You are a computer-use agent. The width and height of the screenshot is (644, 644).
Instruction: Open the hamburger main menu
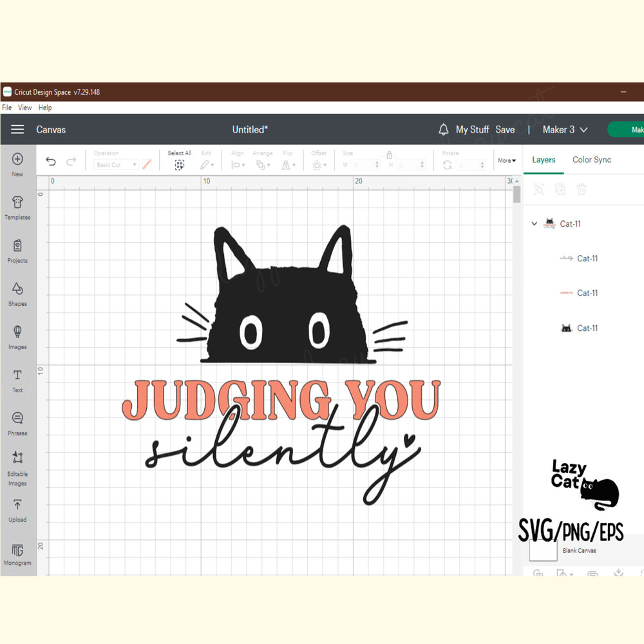coord(17,129)
